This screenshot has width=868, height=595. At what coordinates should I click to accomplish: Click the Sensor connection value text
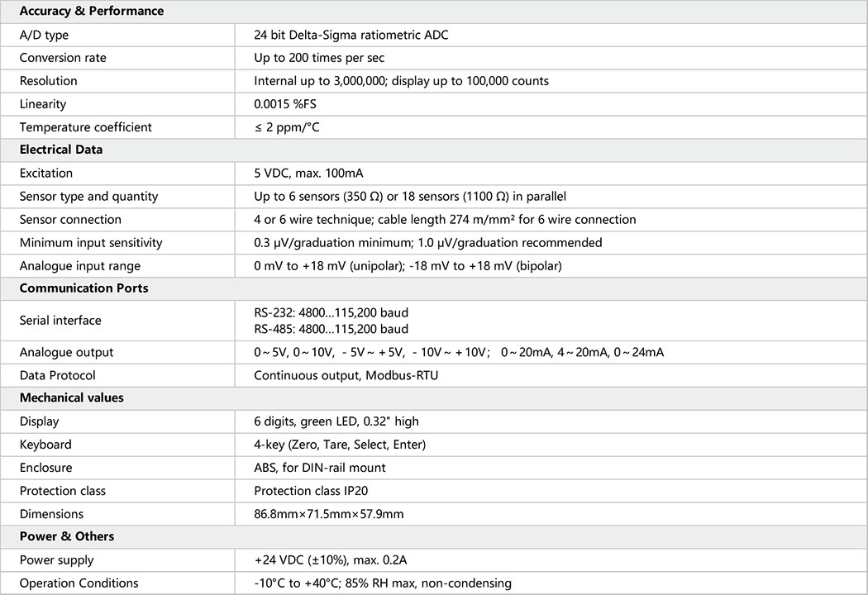(x=445, y=220)
